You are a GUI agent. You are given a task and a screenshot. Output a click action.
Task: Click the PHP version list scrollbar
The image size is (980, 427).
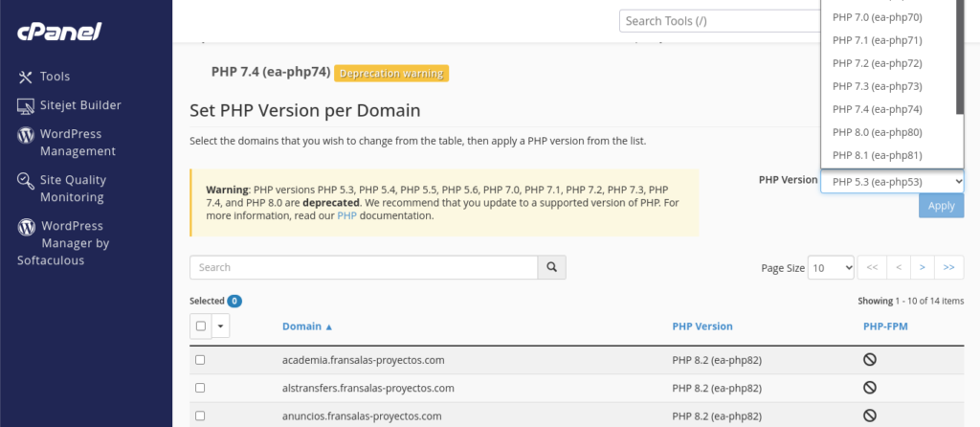960,57
